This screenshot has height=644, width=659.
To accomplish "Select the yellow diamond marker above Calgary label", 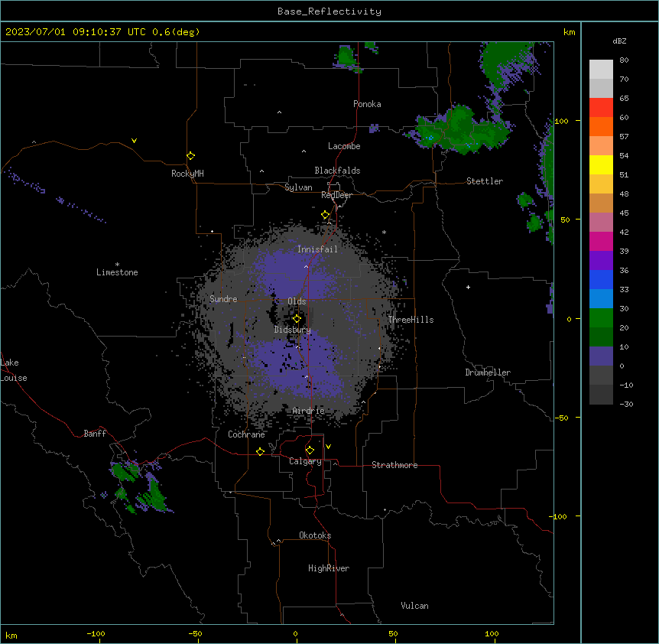I will pyautogui.click(x=310, y=450).
